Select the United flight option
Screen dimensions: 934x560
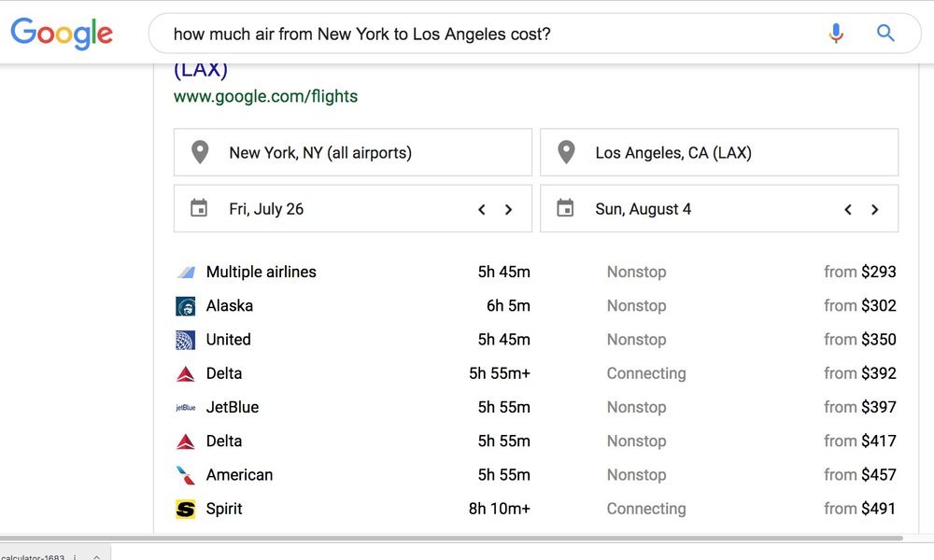536,340
